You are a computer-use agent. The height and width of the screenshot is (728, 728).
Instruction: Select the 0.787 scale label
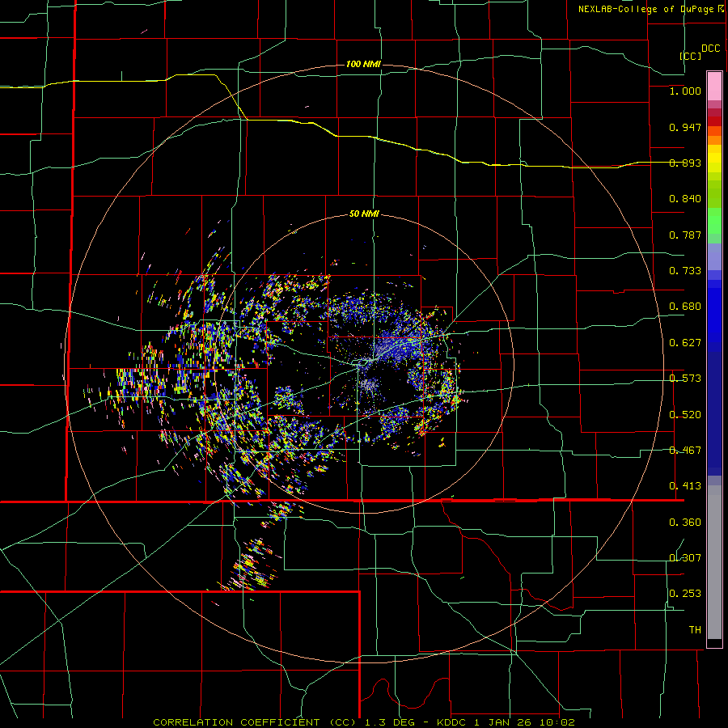pyautogui.click(x=685, y=235)
